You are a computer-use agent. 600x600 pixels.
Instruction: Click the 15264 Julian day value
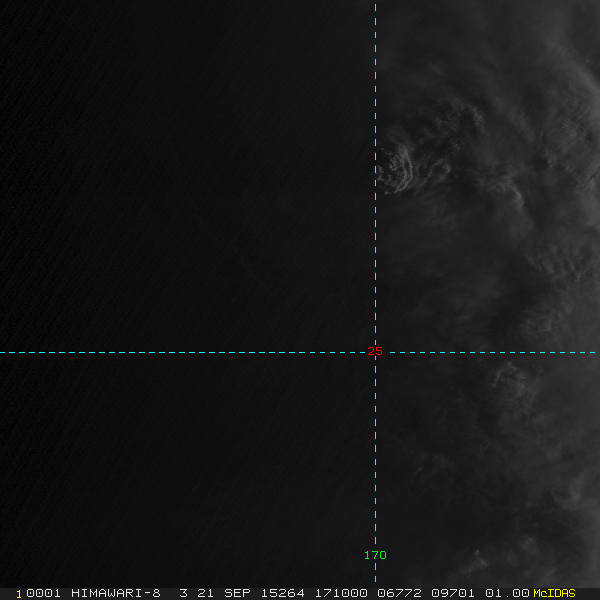282,593
